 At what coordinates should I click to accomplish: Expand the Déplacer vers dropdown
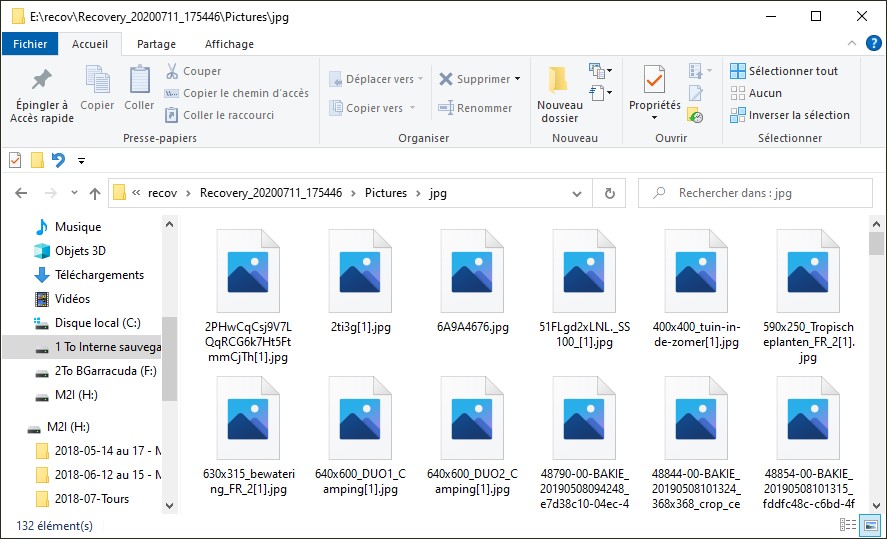[420, 79]
